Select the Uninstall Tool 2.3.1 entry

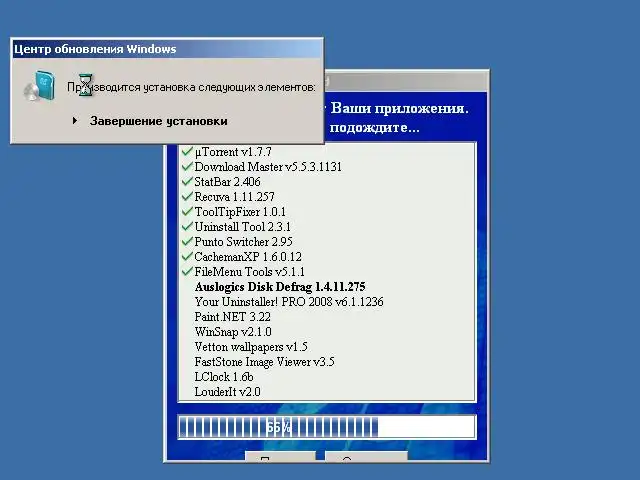[x=242, y=227]
